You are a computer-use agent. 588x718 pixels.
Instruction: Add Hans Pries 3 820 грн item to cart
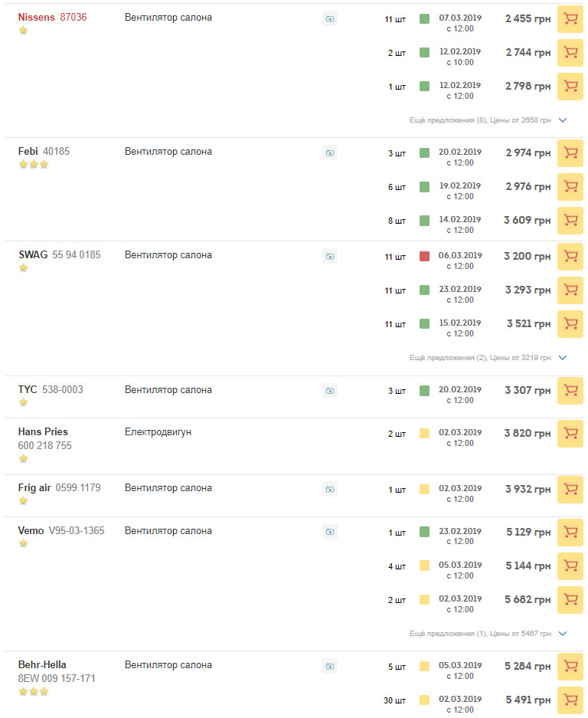coord(570,434)
